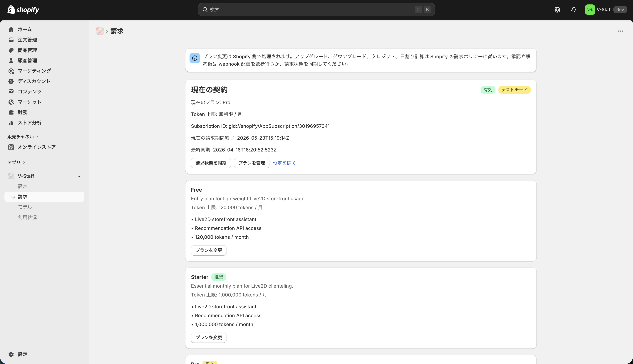Click プランを変更 on the Starter plan

(209, 338)
